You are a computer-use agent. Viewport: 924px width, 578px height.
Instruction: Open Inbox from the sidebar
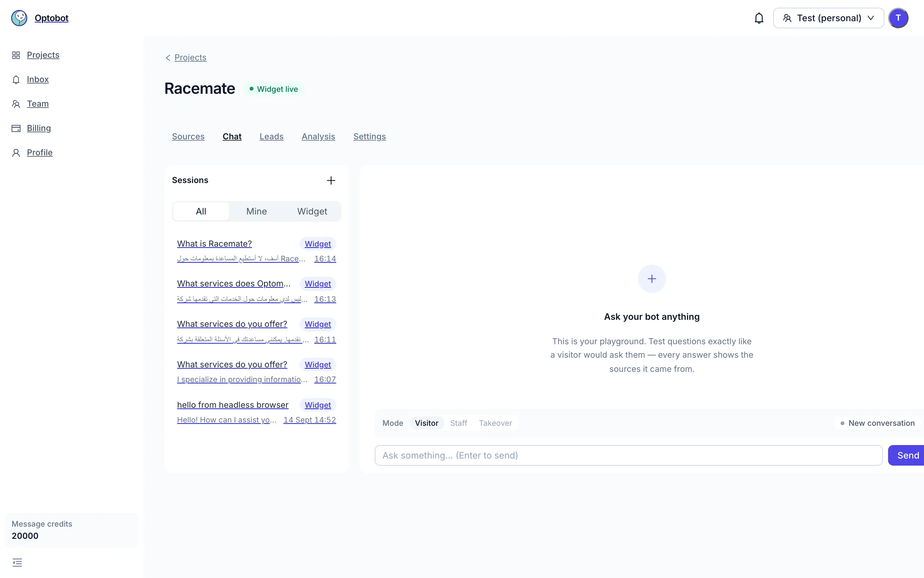point(38,80)
